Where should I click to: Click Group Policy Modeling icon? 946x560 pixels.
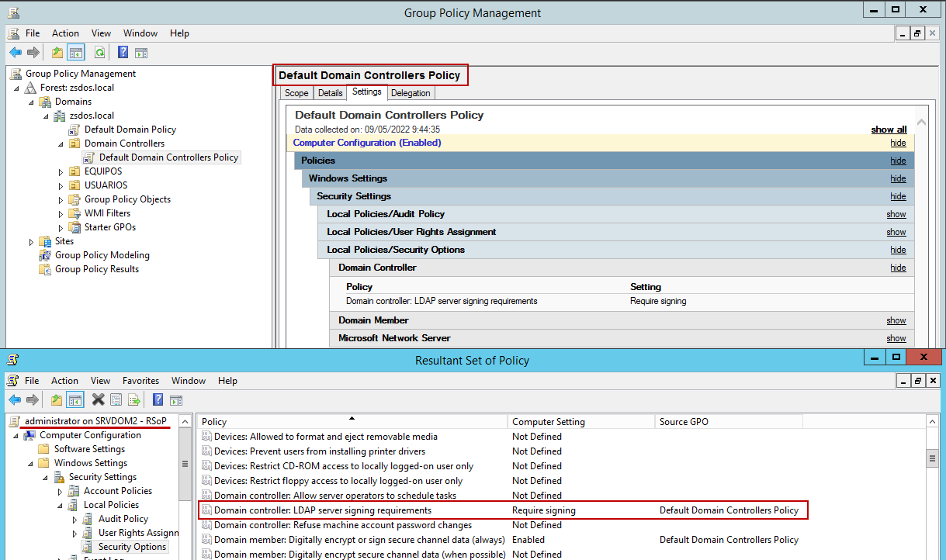click(46, 255)
